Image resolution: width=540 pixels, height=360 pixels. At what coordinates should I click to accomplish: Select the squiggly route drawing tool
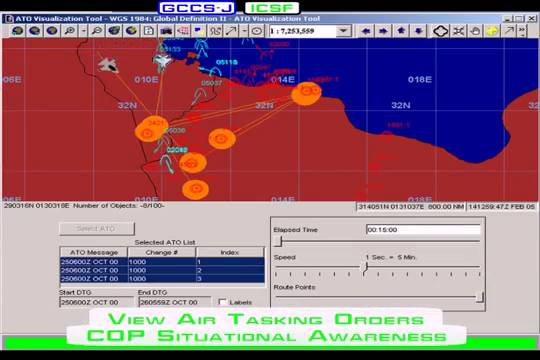coord(216,31)
